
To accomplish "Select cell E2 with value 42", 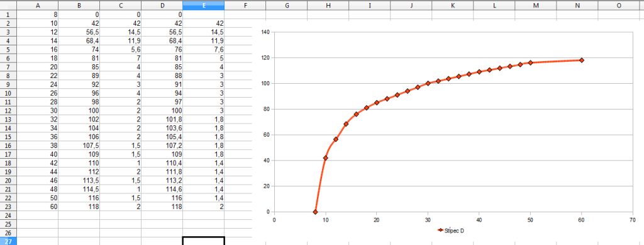I will point(203,23).
